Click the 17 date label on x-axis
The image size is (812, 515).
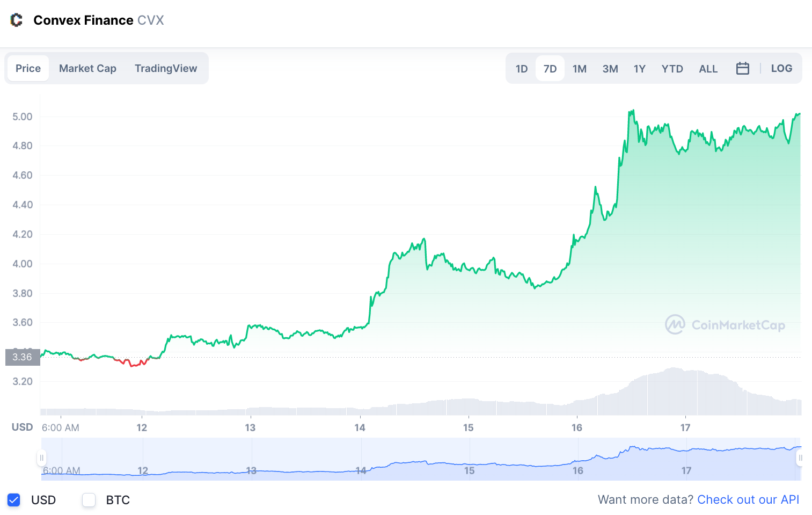pyautogui.click(x=685, y=427)
